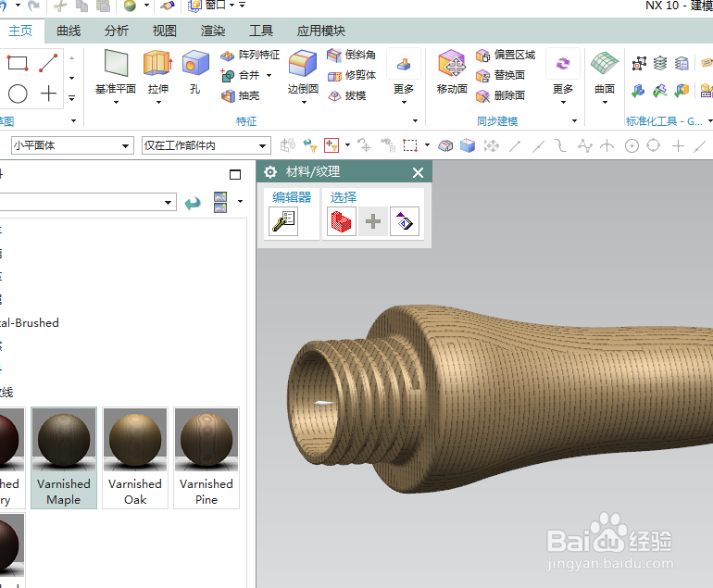This screenshot has width=713, height=588.
Task: Switch to the 分析 ribbon tab
Action: click(117, 31)
